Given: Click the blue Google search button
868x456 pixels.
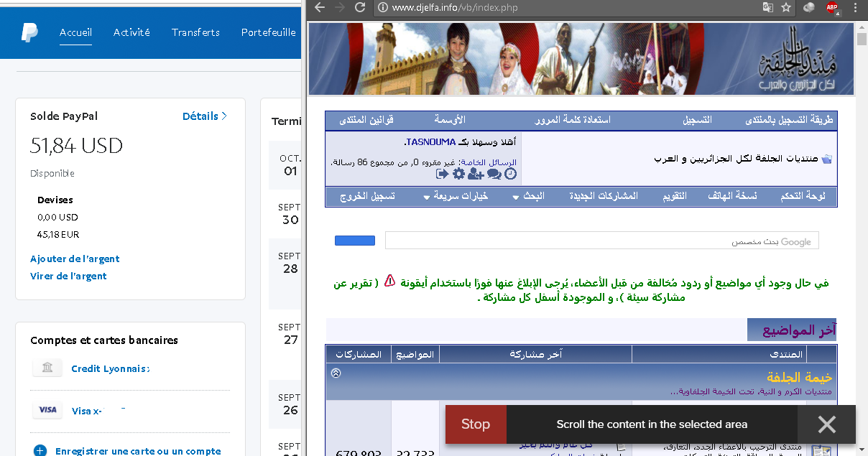Looking at the screenshot, I should (355, 241).
